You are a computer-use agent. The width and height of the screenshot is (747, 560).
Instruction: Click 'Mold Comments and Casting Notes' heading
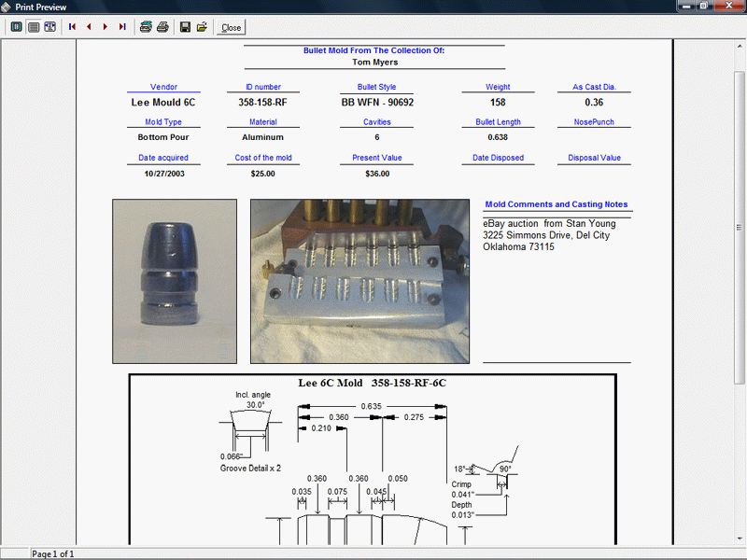tap(557, 204)
